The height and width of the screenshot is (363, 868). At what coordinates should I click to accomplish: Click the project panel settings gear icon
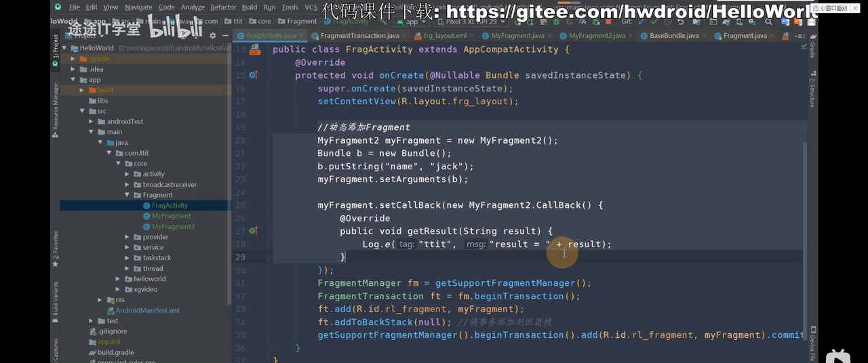(212, 35)
